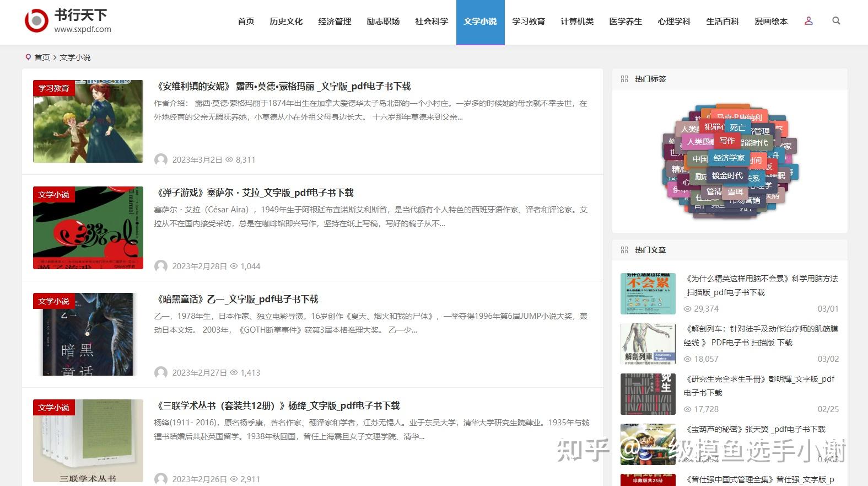Click the 研究生完全求生手册 hot article thumbnail
The image size is (868, 486).
648,394
